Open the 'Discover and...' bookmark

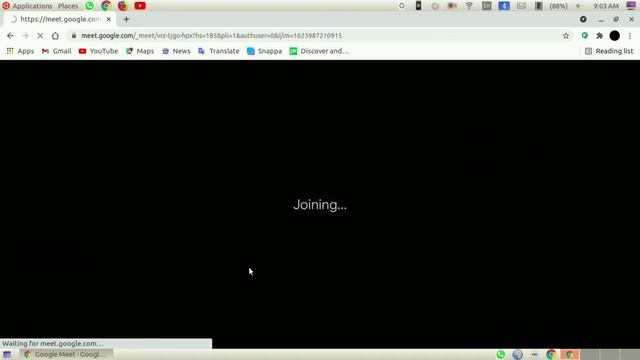click(x=319, y=51)
